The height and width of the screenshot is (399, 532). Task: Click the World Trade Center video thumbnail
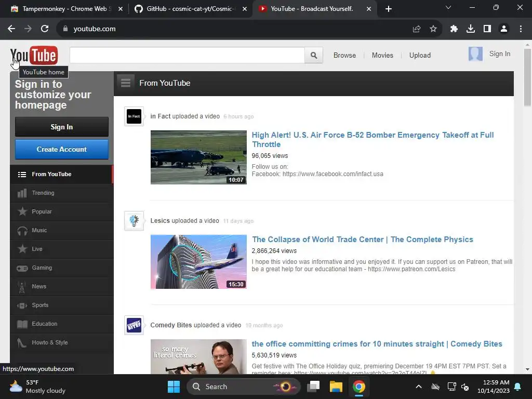pyautogui.click(x=198, y=262)
